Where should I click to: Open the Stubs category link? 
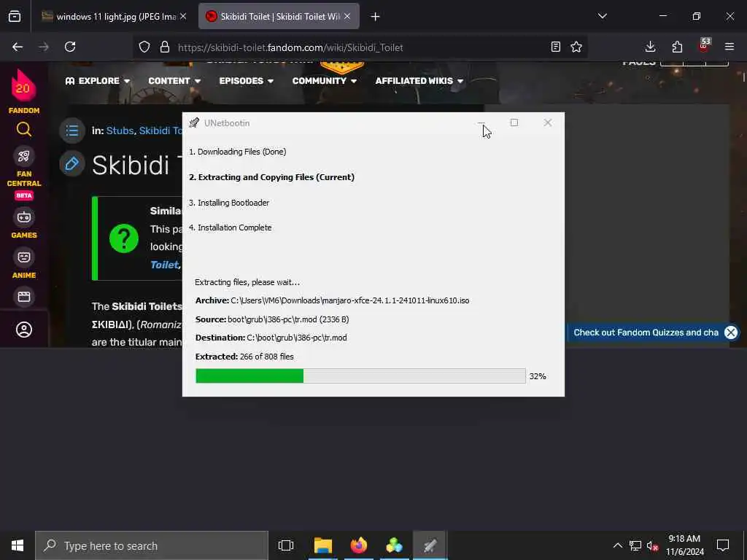tap(120, 131)
